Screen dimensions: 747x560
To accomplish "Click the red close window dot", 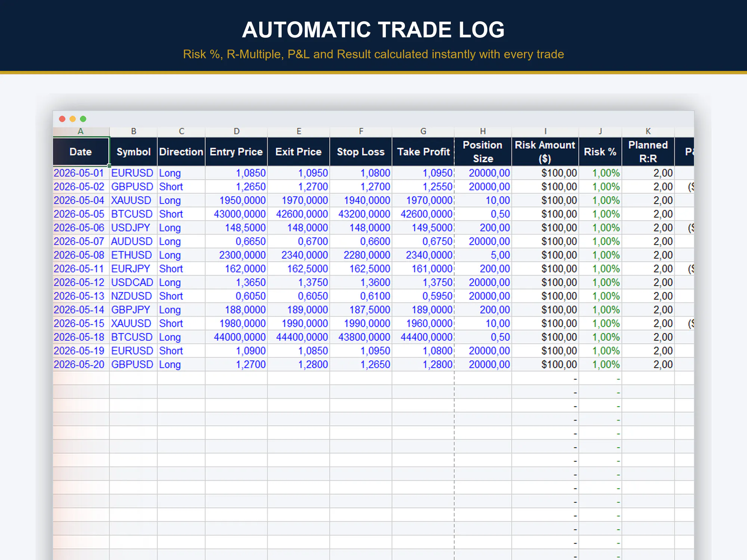I will pyautogui.click(x=62, y=119).
